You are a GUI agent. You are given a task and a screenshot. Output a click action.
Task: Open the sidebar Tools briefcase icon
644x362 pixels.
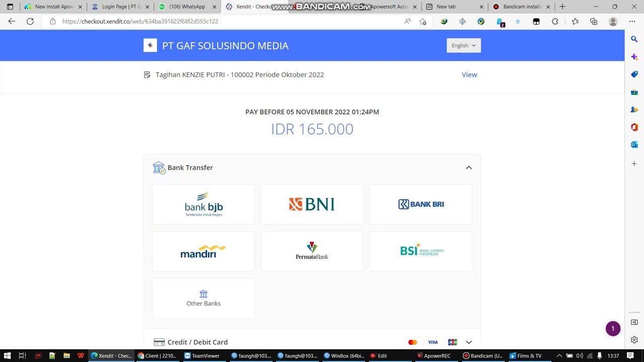tap(634, 92)
